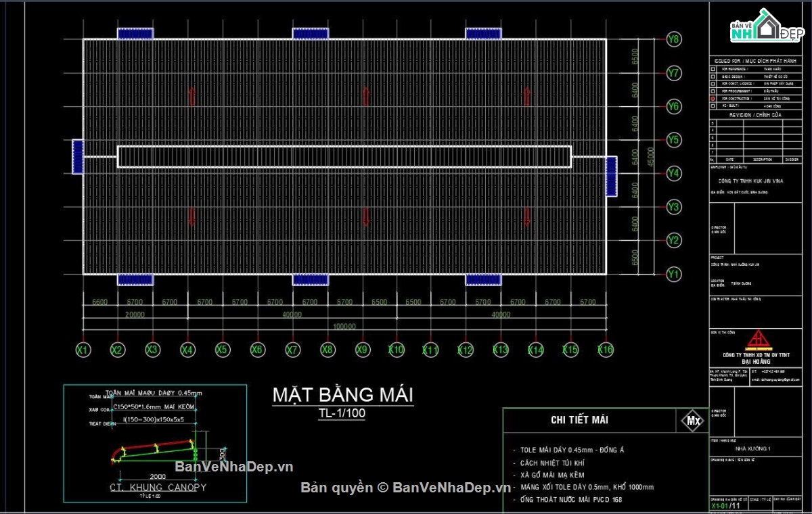Image resolution: width=812 pixels, height=514 pixels.
Task: Click the NHÀ XƯỞNG 1 item name
Action: 753,448
